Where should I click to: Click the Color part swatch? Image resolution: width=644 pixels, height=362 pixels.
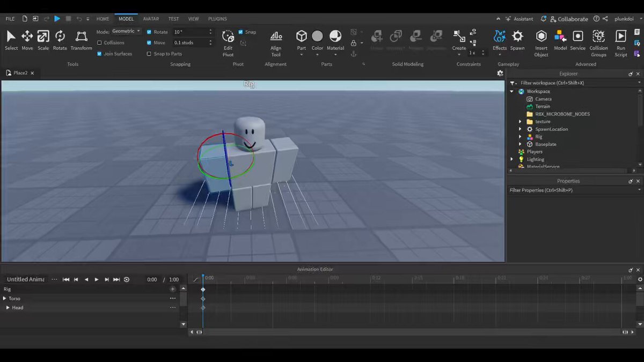point(318,36)
